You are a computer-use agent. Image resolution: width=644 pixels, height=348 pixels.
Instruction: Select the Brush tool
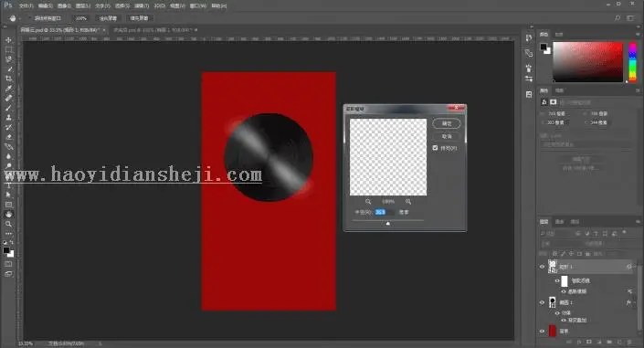click(x=8, y=108)
